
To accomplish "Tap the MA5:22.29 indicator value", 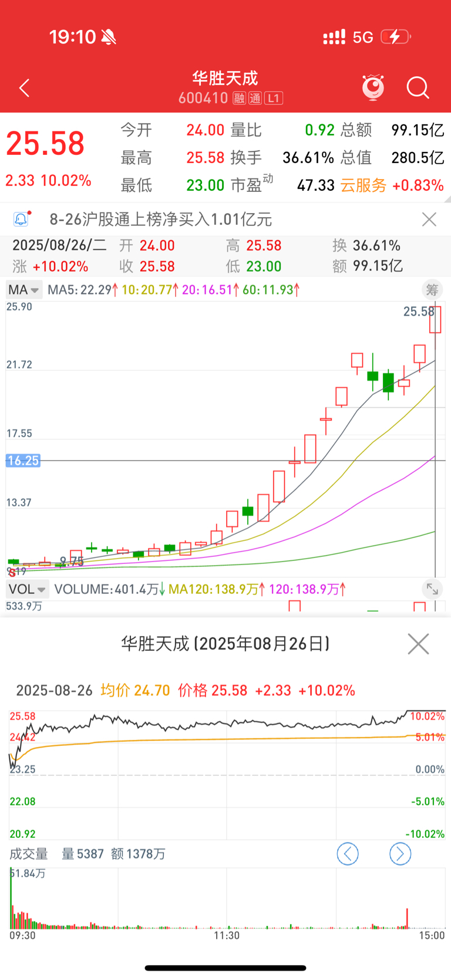I will point(83,289).
